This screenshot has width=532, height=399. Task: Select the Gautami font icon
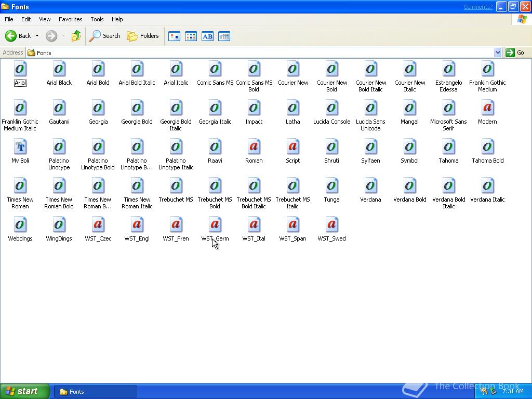59,108
